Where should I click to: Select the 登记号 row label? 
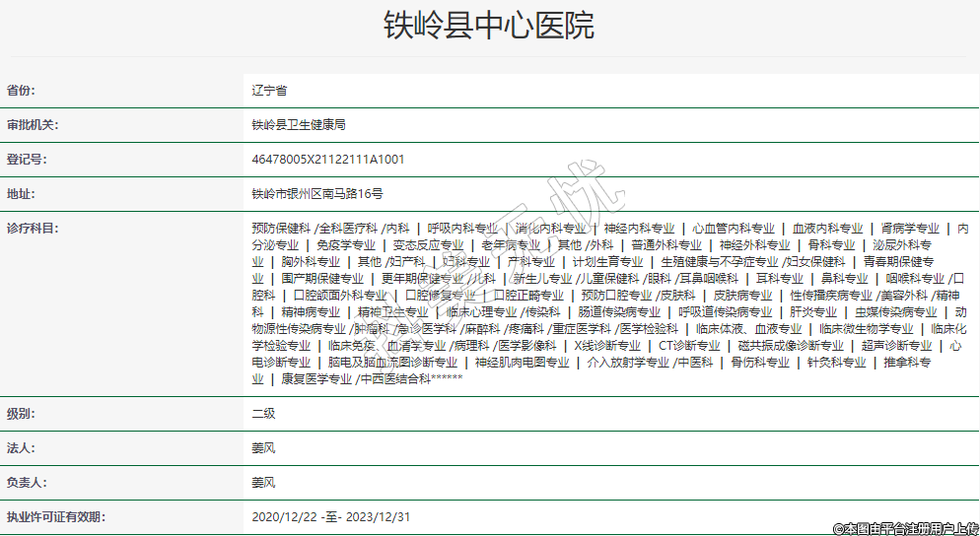27,160
